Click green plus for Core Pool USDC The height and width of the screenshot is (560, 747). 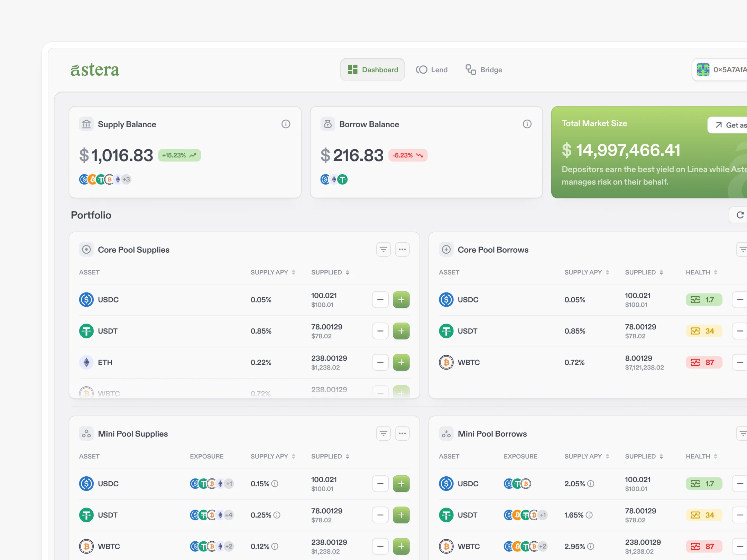401,300
